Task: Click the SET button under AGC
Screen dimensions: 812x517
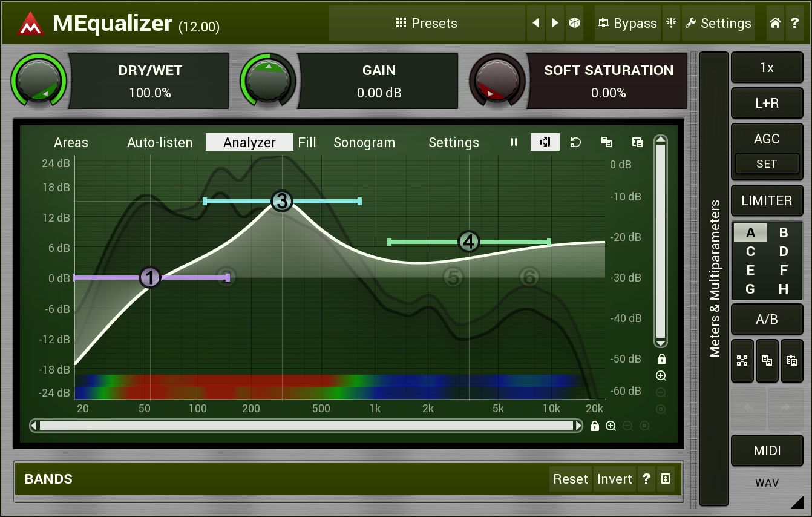Action: pos(767,164)
